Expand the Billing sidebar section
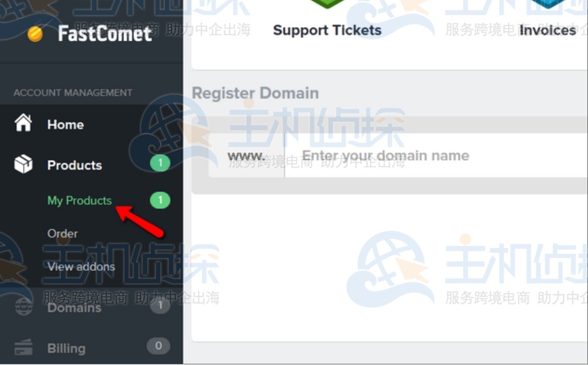588x365 pixels. (x=91, y=348)
